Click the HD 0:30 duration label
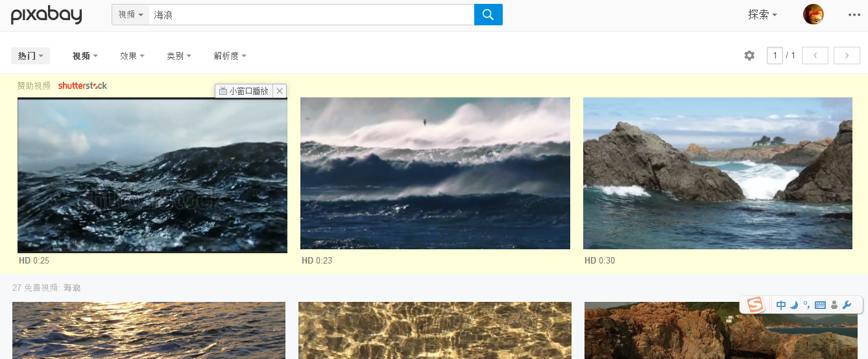 pyautogui.click(x=600, y=260)
